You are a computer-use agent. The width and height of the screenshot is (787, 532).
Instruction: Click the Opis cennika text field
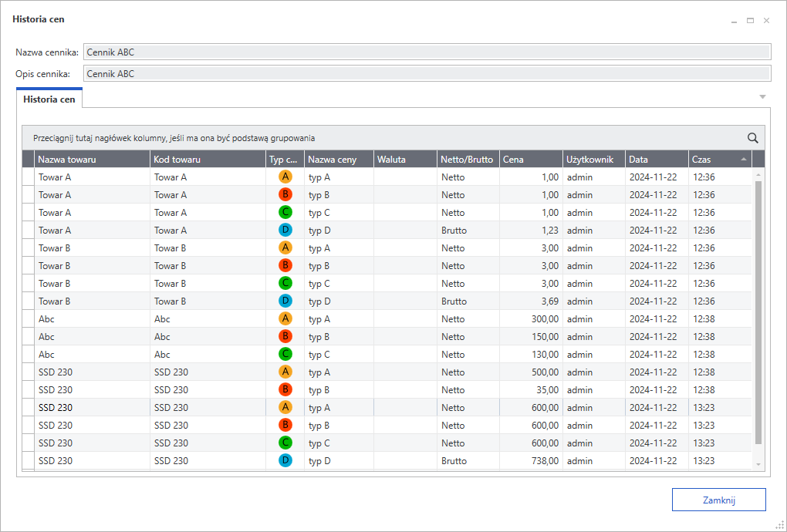[x=427, y=74]
